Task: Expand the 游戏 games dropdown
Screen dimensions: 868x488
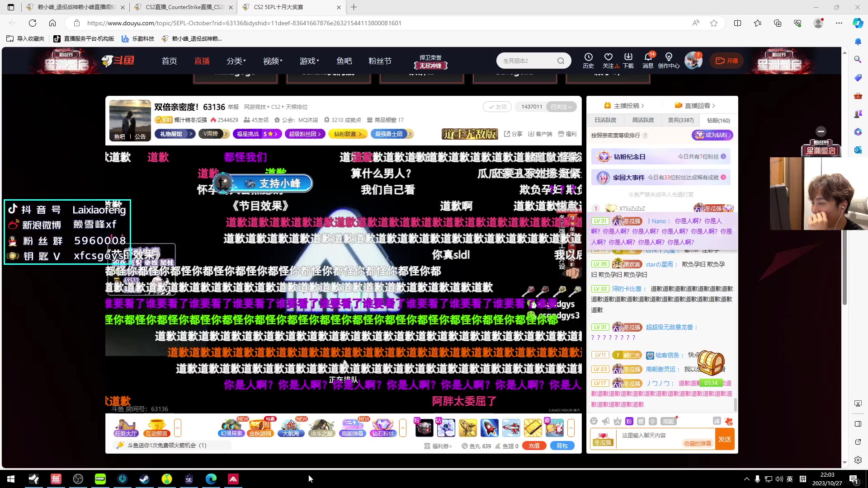Action: point(309,61)
